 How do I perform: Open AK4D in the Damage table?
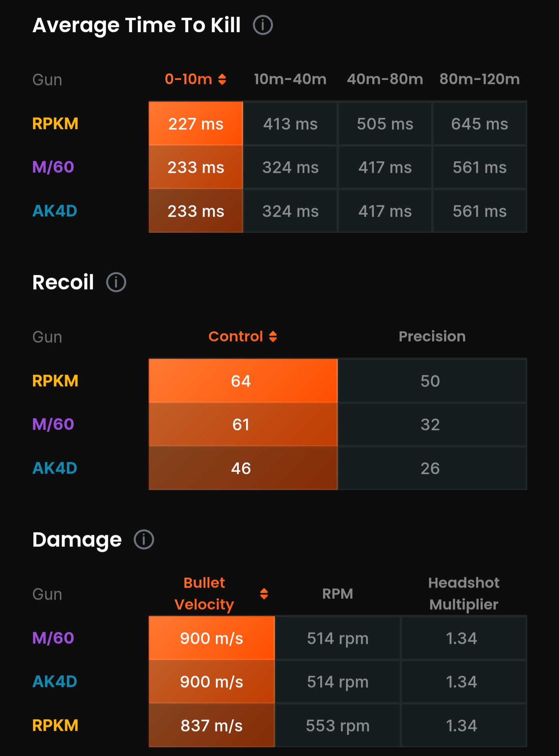[x=55, y=682]
